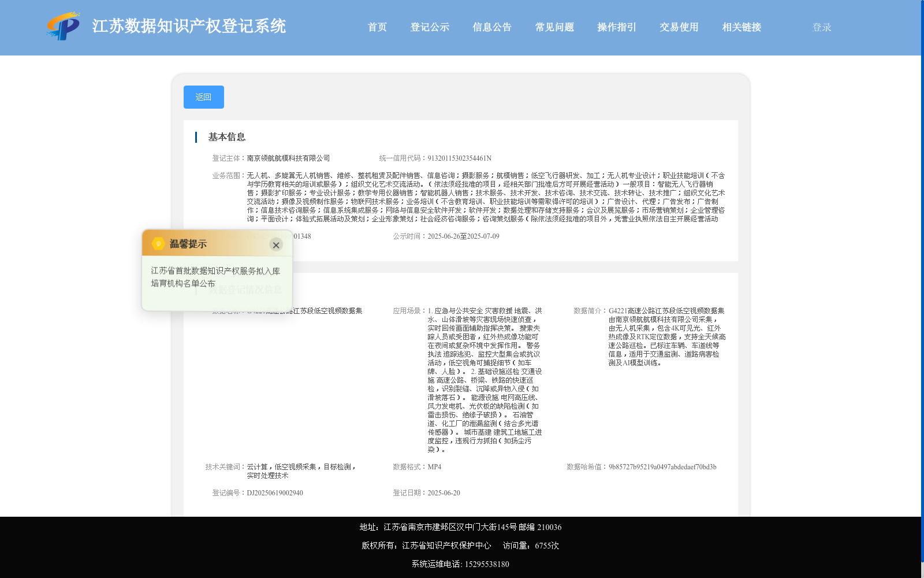The width and height of the screenshot is (924, 578).
Task: Select company name 南京领航航模科技有限公司
Action: 288,158
